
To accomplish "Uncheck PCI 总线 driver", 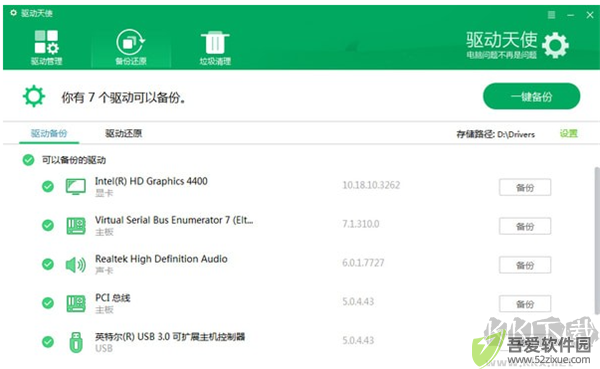I will [x=48, y=303].
